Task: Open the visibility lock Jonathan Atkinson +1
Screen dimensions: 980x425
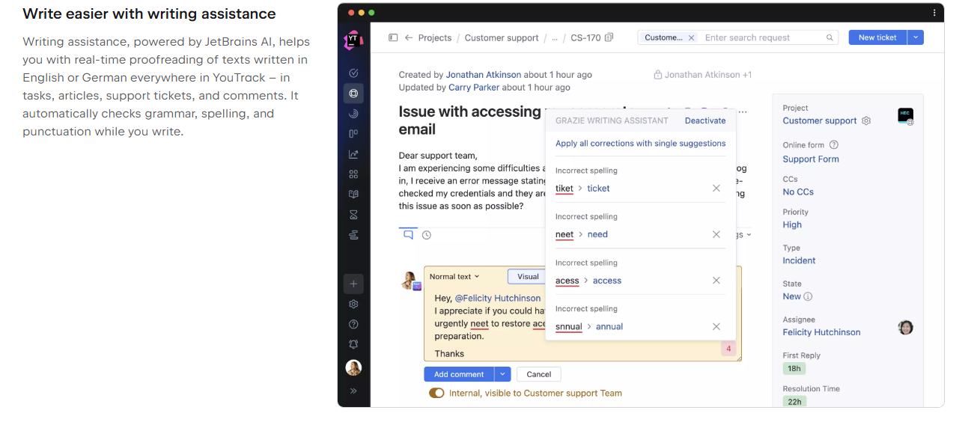Action: coord(702,75)
